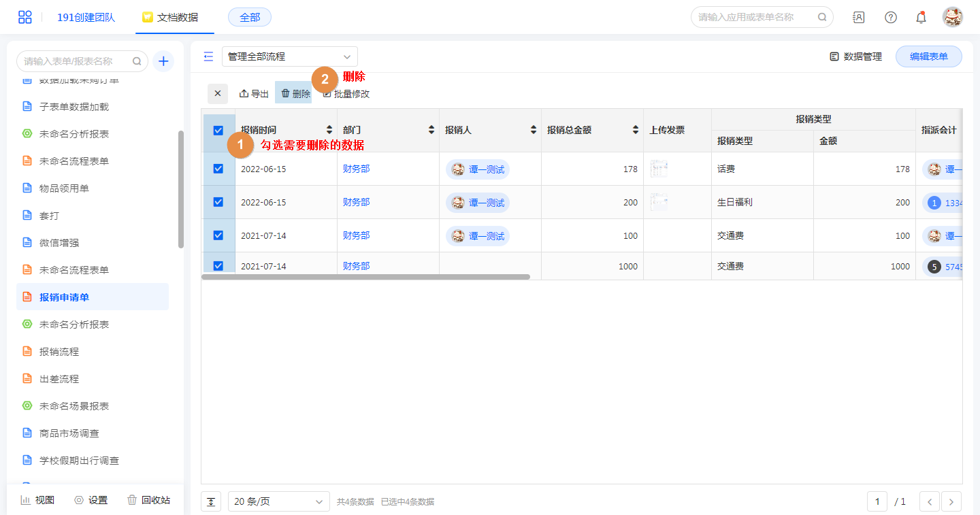This screenshot has width=980, height=515.
Task: Uncheck the first 2022-06-15 row checkbox
Action: [218, 169]
